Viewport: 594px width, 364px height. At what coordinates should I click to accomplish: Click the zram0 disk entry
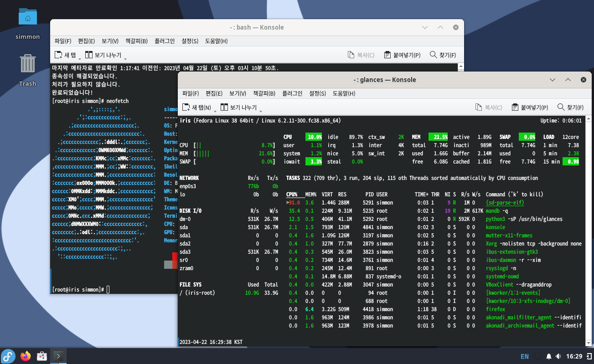pos(186,268)
